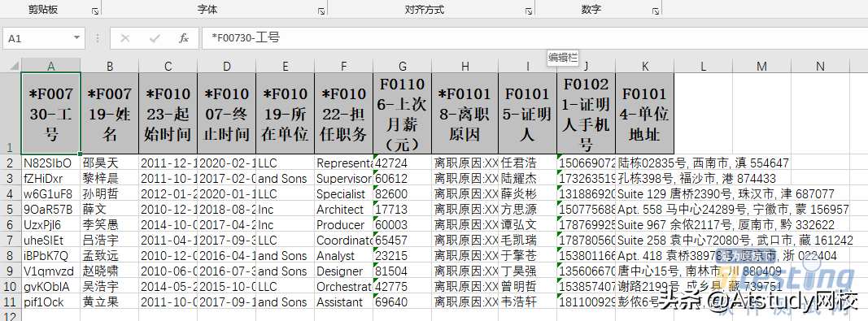Click address cell 孔栋398号, 福沙市

645,178
